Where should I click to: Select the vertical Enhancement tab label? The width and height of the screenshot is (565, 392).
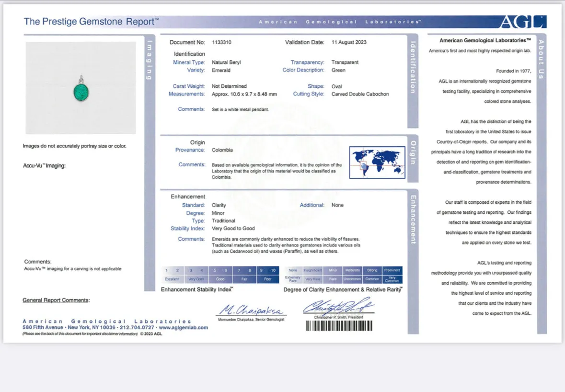(x=413, y=219)
